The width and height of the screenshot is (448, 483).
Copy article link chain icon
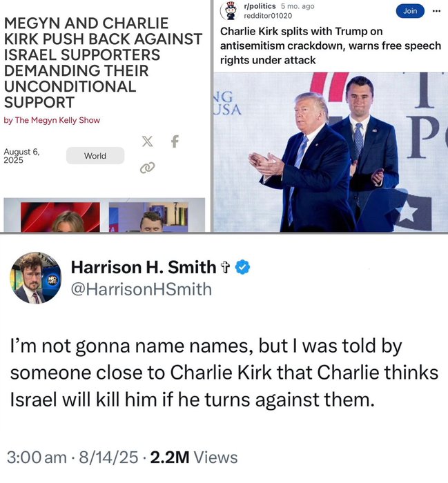(x=147, y=168)
